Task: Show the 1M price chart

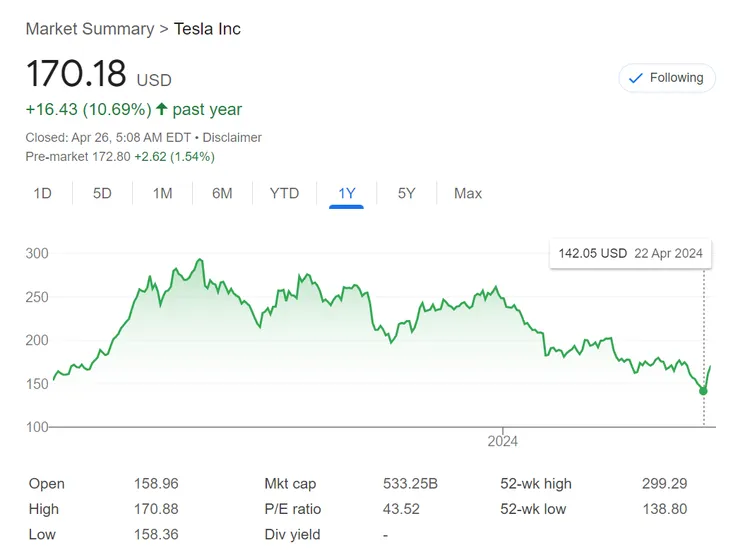Action: (162, 193)
